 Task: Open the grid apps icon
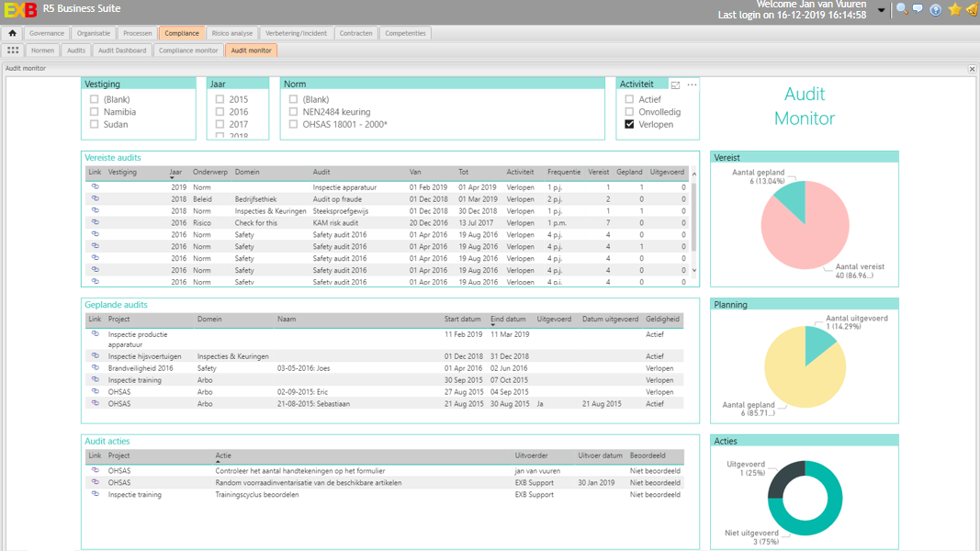click(13, 51)
